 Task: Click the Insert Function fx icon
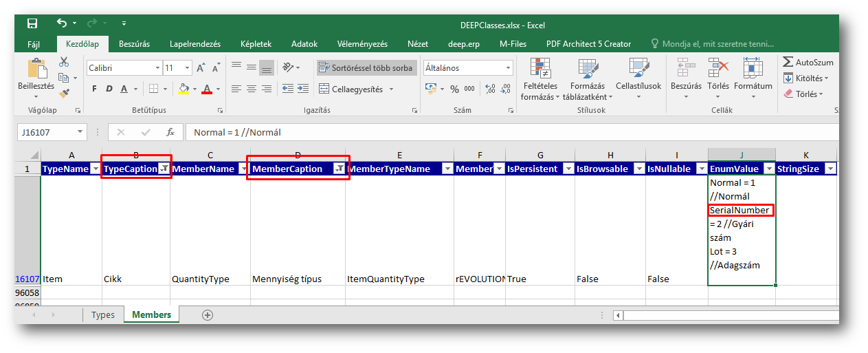[170, 132]
